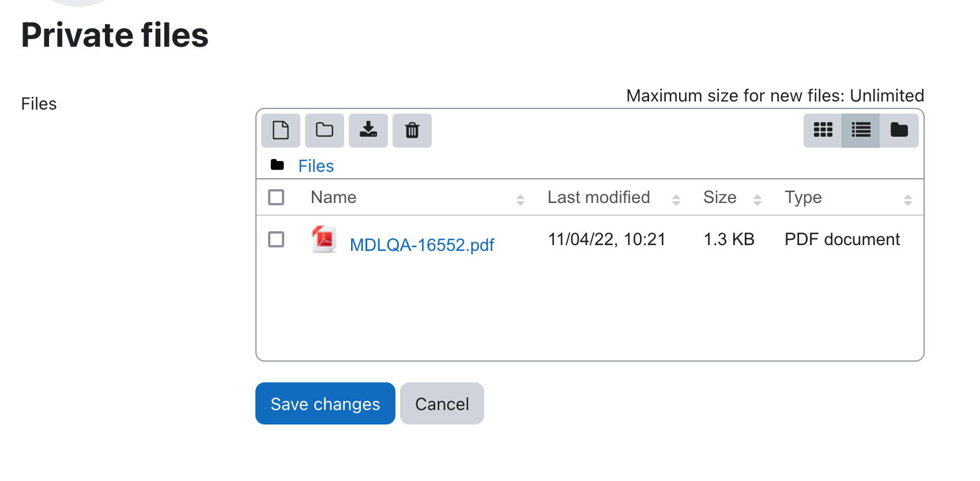Screen dimensions: 980x481
Task: Open the Files breadcrumb link
Action: (x=316, y=166)
